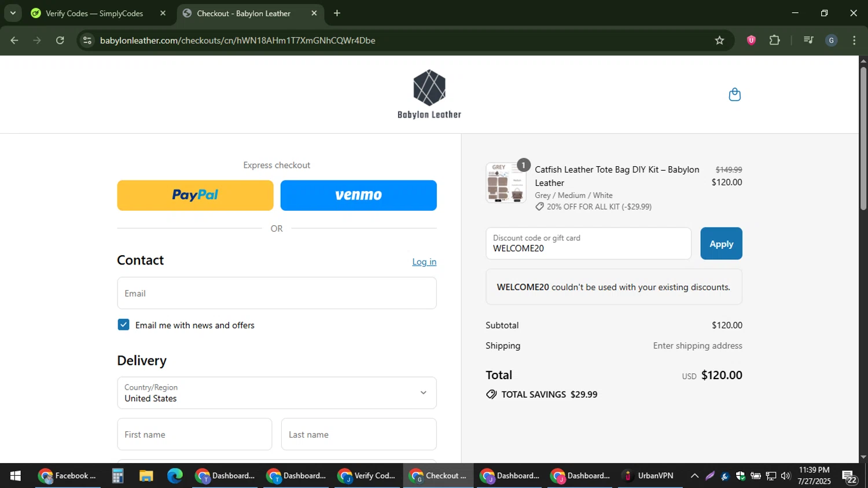The image size is (868, 488).
Task: Click the Subtotal $120.00 value
Action: [727, 325]
